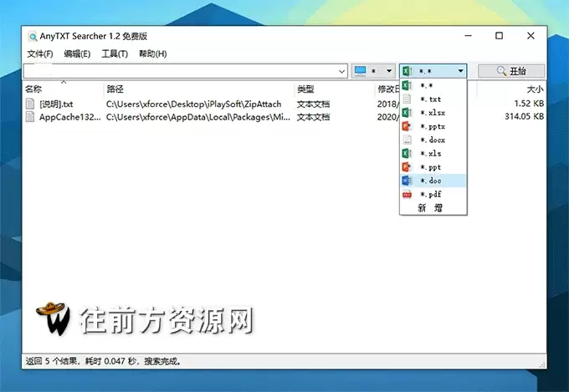Click the AnyTXT Searcher title bar icon

33,36
